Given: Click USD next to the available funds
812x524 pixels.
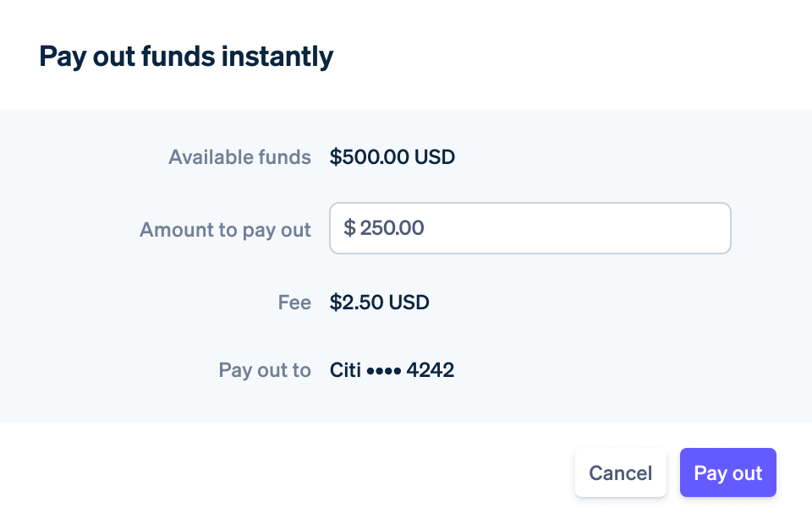Looking at the screenshot, I should [435, 157].
